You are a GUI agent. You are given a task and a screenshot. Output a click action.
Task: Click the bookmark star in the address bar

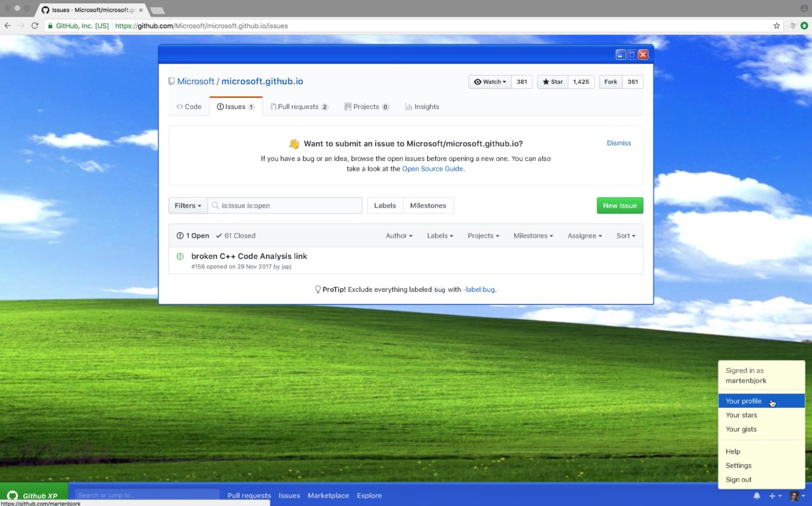[776, 25]
